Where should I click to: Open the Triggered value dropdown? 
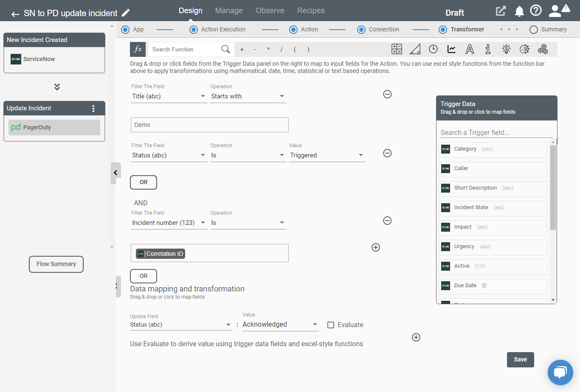(327, 155)
